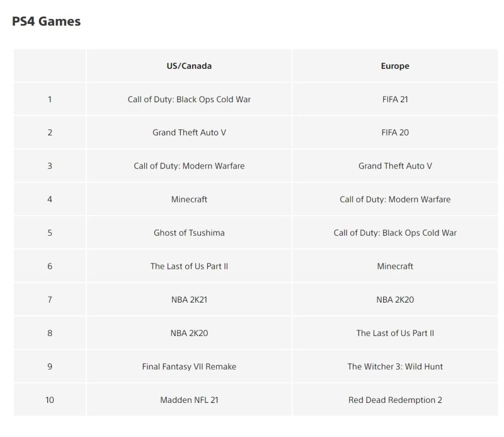The width and height of the screenshot is (504, 437).
Task: Click The Witcher 3: Wild Hunt
Action: [x=395, y=366]
